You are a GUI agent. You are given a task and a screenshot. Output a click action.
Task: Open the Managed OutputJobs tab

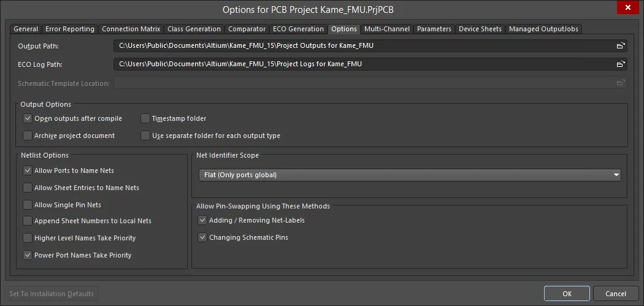pos(544,29)
